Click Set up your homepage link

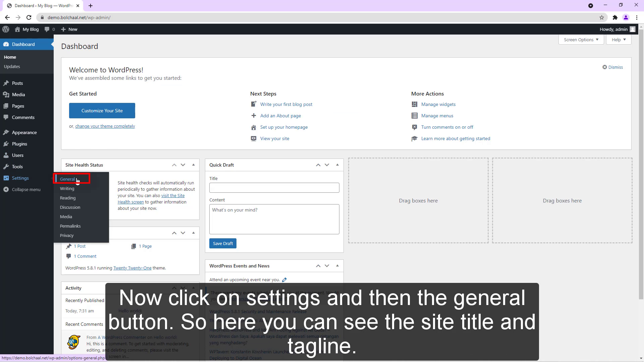(x=284, y=127)
